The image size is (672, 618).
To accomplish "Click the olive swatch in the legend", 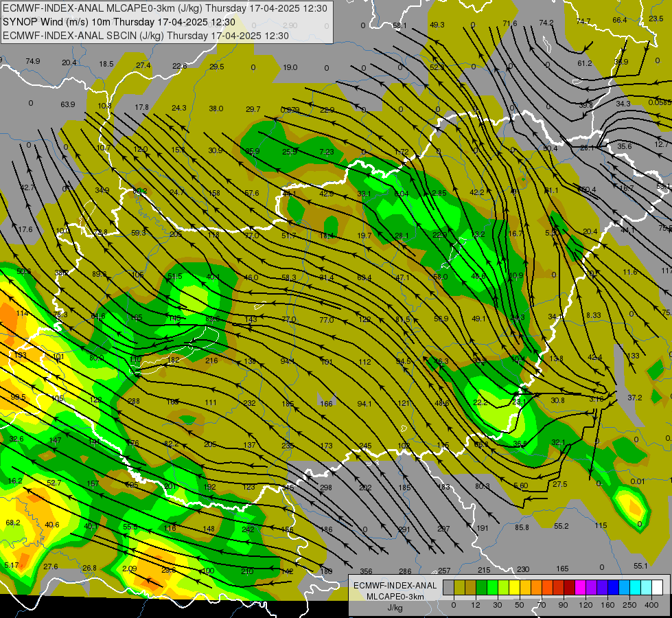I will (459, 587).
